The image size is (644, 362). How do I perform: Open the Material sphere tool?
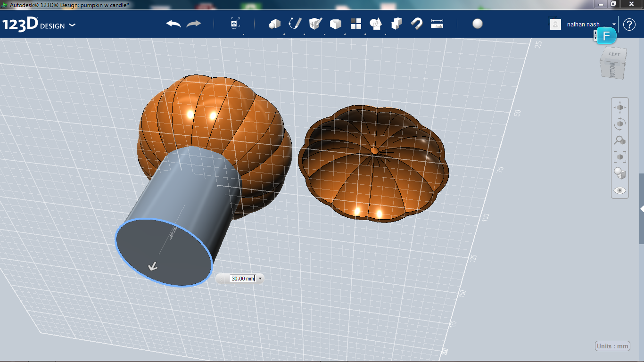pyautogui.click(x=478, y=24)
